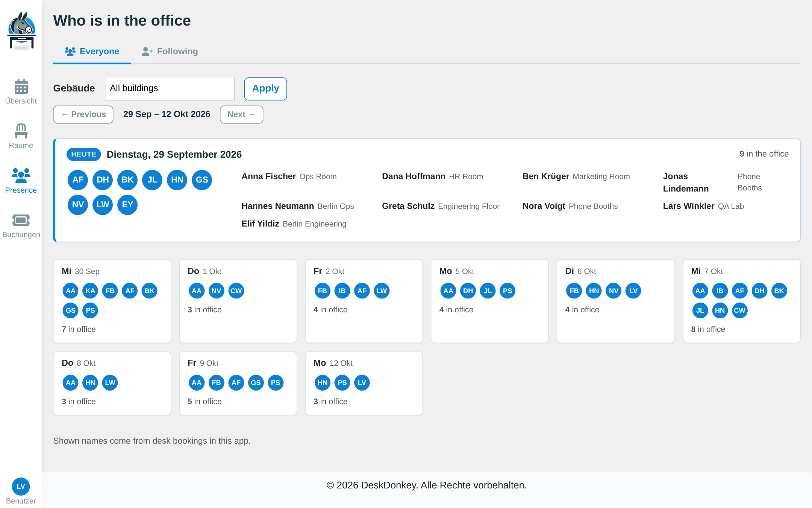Switch to the Everyone tab

[x=92, y=51]
